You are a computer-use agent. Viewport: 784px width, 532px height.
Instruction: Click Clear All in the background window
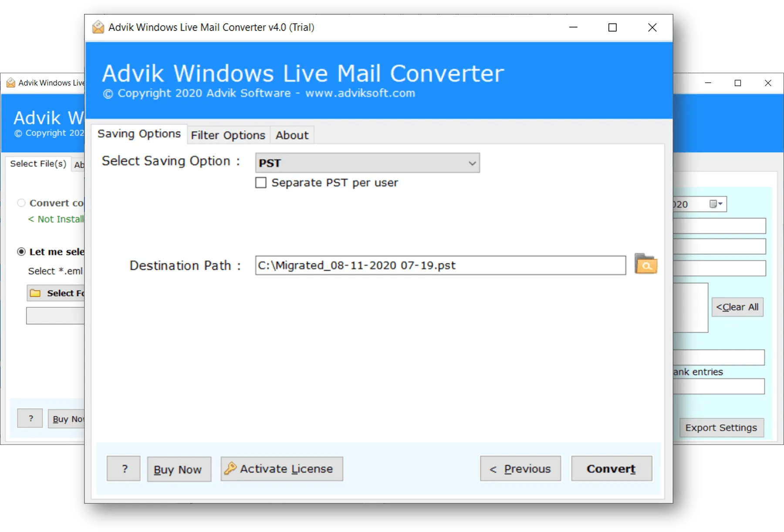(x=737, y=307)
